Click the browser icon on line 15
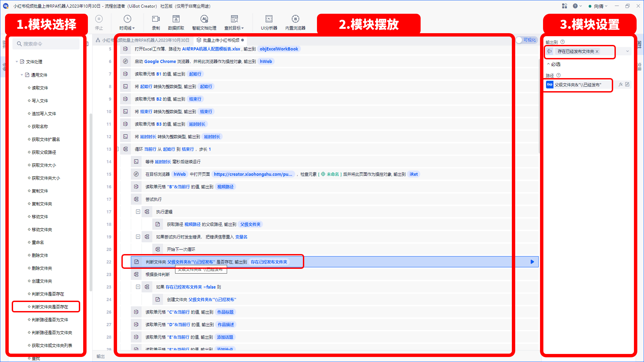Viewport: 644px width, 362px height. click(136, 174)
